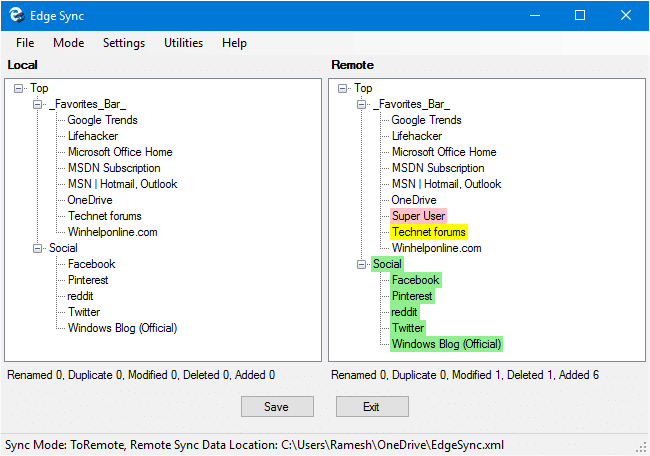Open the Settings menu

(x=124, y=43)
